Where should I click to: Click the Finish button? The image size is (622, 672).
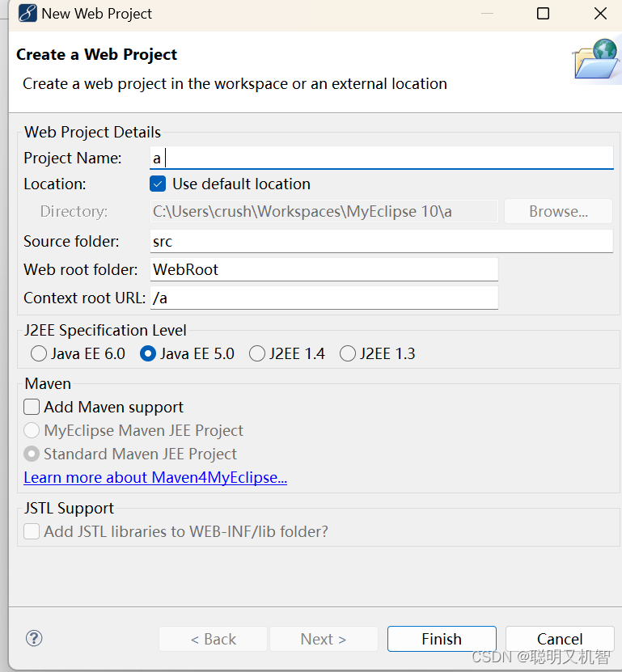coord(442,639)
